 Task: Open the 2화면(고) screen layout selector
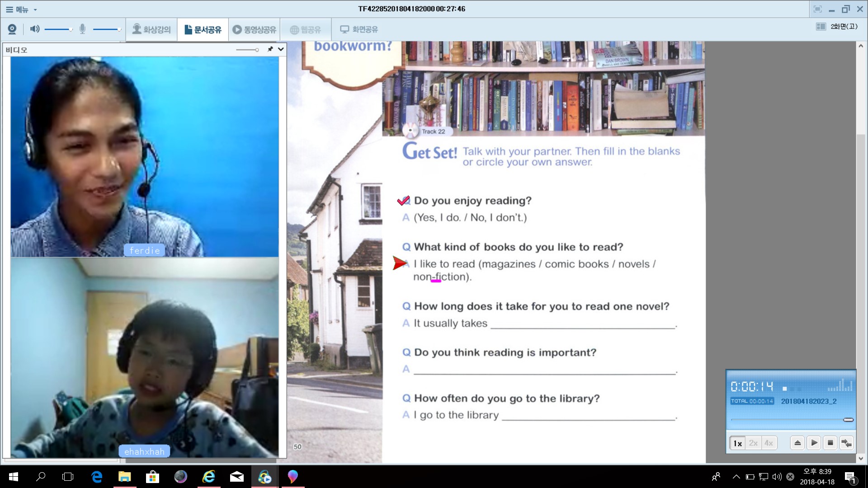pyautogui.click(x=837, y=27)
